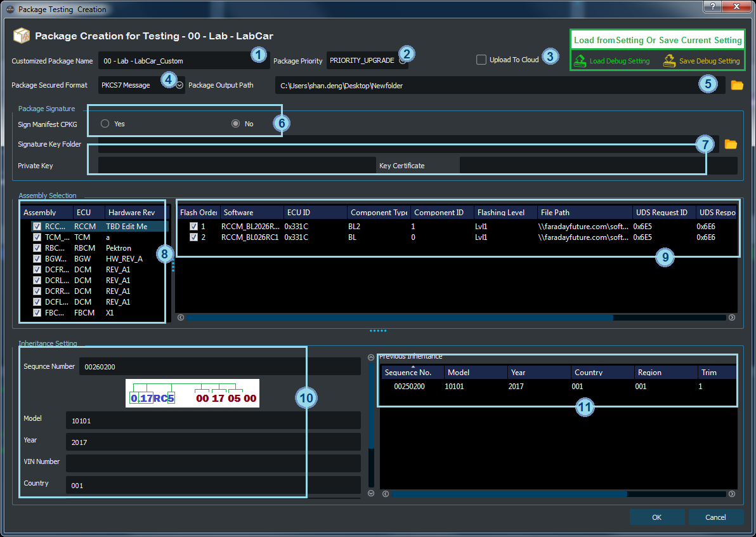Sort by Software column header

coord(252,212)
